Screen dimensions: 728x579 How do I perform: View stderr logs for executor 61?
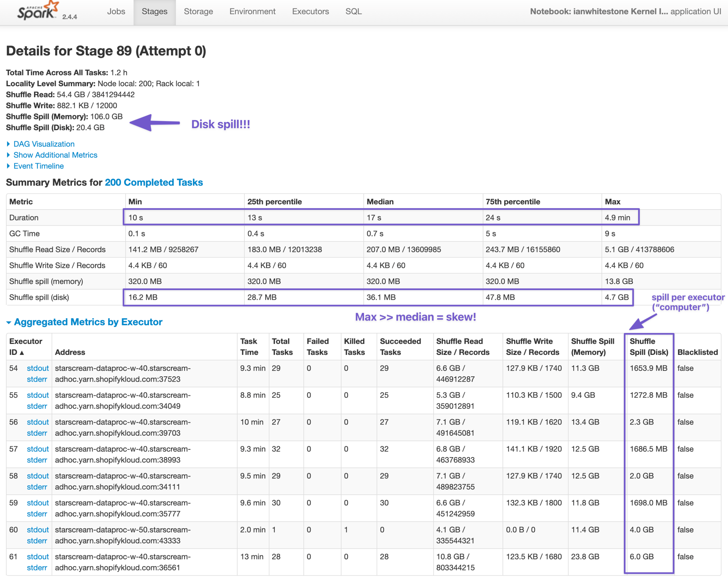[37, 568]
